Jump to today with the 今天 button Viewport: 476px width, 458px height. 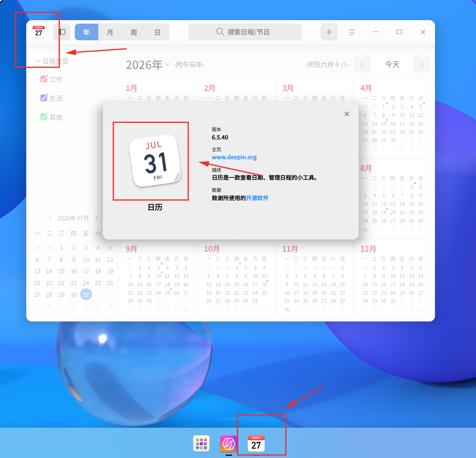coord(392,64)
